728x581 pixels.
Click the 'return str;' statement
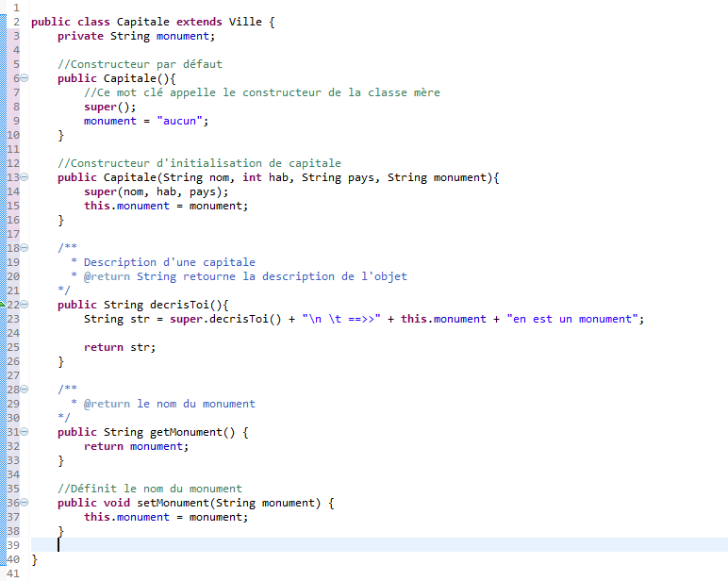click(119, 347)
